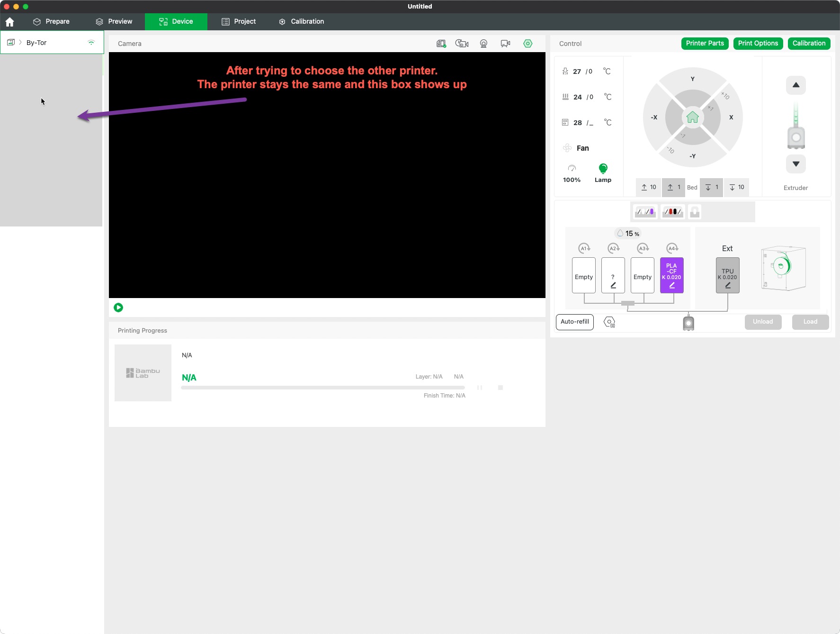This screenshot has height=634, width=840.
Task: Click the home axes icon in XY pad
Action: [692, 117]
